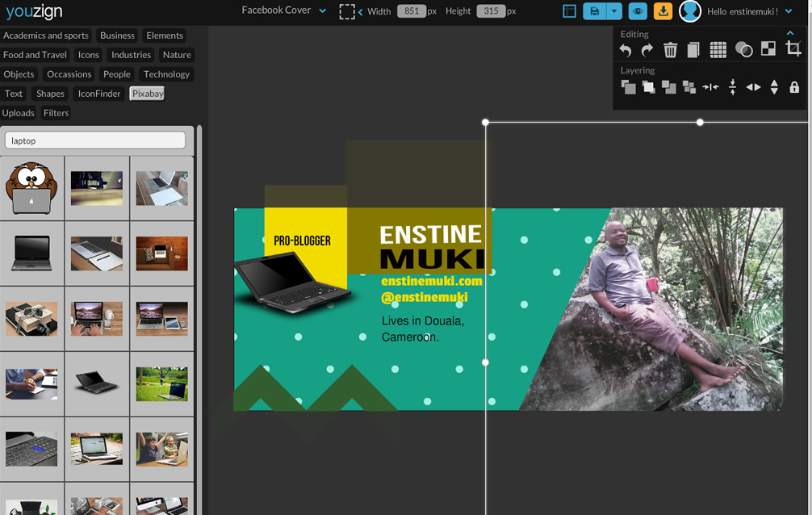Click the search box containing laptop

pos(94,140)
